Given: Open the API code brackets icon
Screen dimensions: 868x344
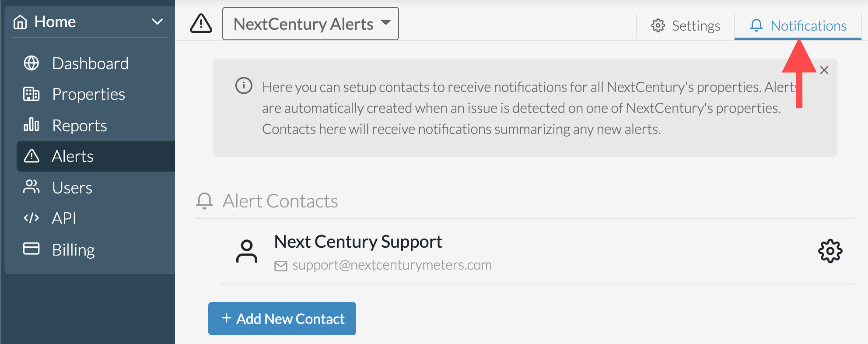Looking at the screenshot, I should pos(31,218).
